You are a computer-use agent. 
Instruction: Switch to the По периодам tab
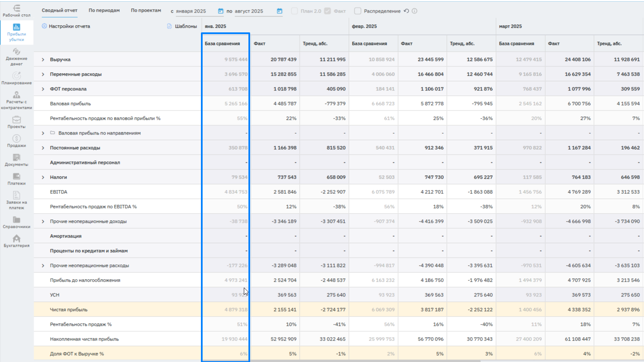pos(104,11)
